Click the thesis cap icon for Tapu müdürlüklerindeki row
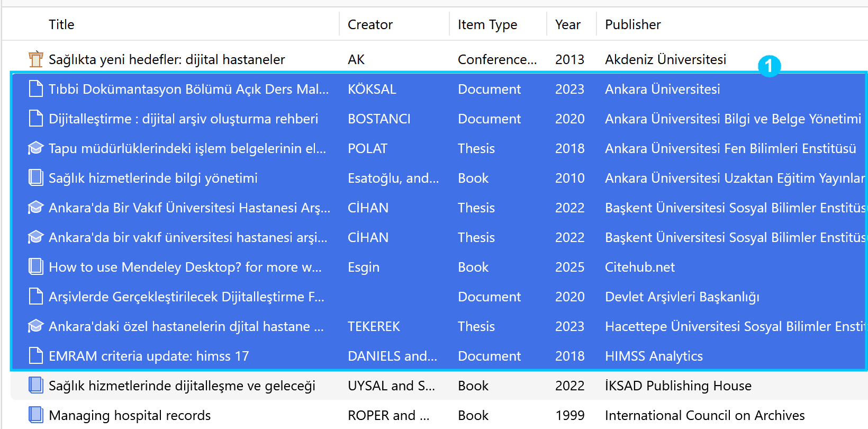This screenshot has width=868, height=429. [x=35, y=148]
